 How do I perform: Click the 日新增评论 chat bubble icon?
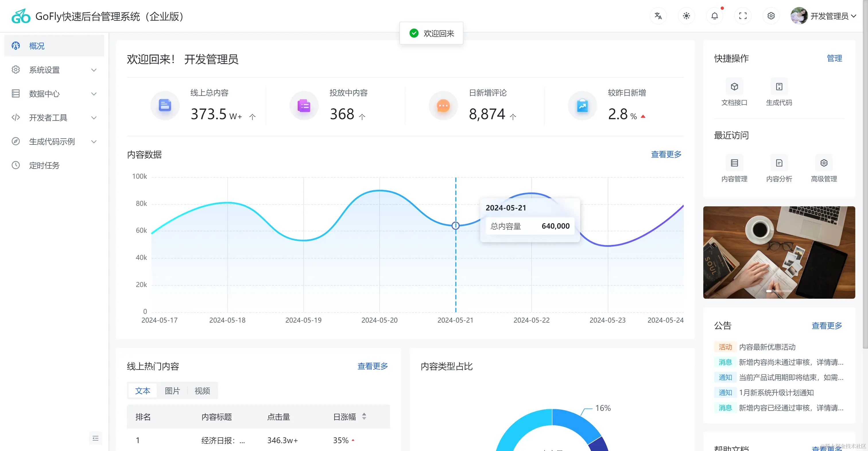coord(443,106)
